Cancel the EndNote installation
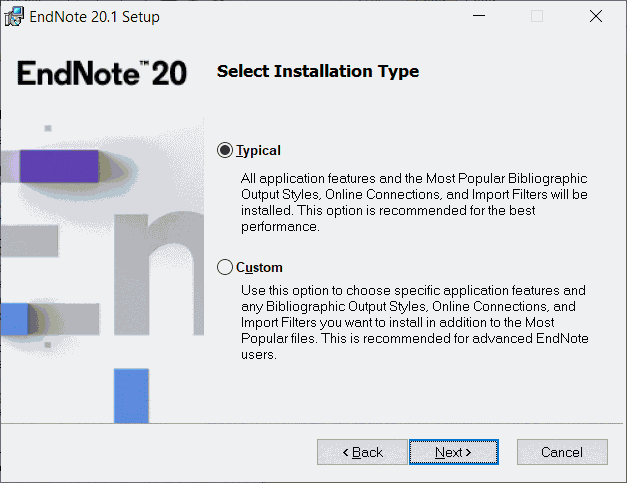 tap(562, 452)
